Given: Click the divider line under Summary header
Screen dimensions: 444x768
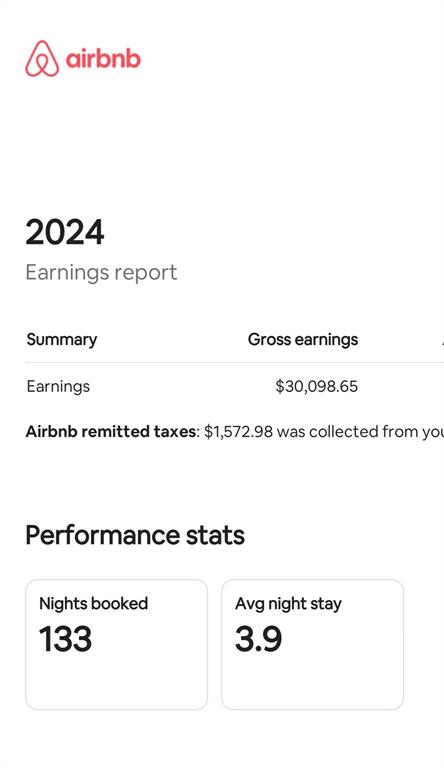Looking at the screenshot, I should click(x=235, y=363).
